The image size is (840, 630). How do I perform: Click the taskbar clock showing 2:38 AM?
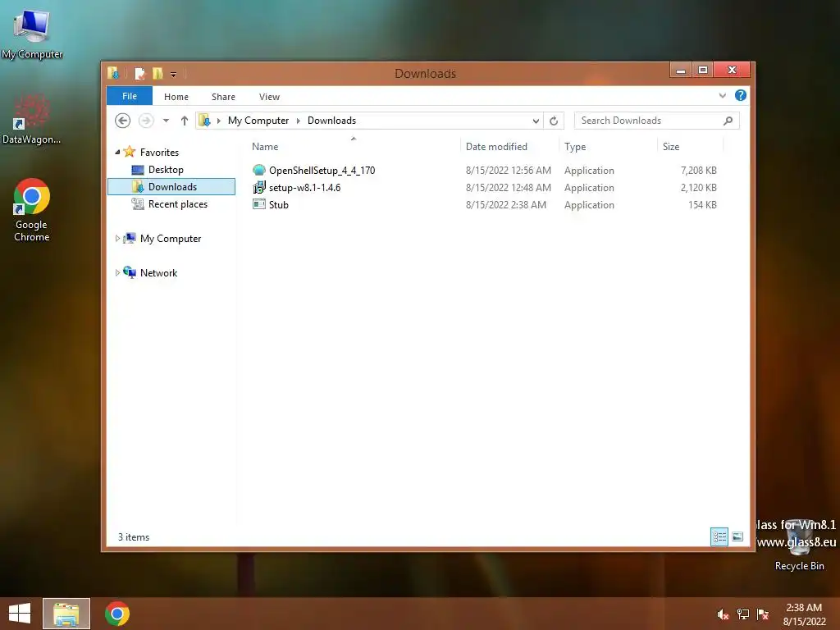click(x=804, y=614)
